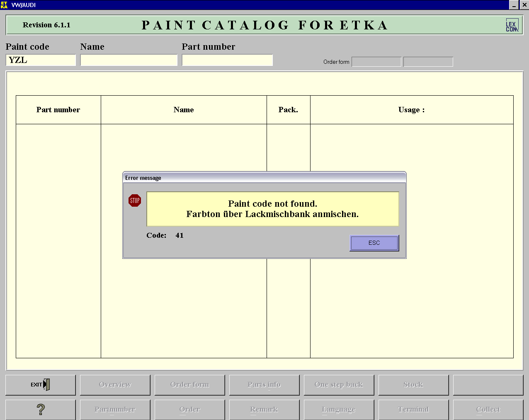Viewport: 529px width, 420px height.
Task: Click the ETKA app icon in title bar
Action: (x=4, y=5)
